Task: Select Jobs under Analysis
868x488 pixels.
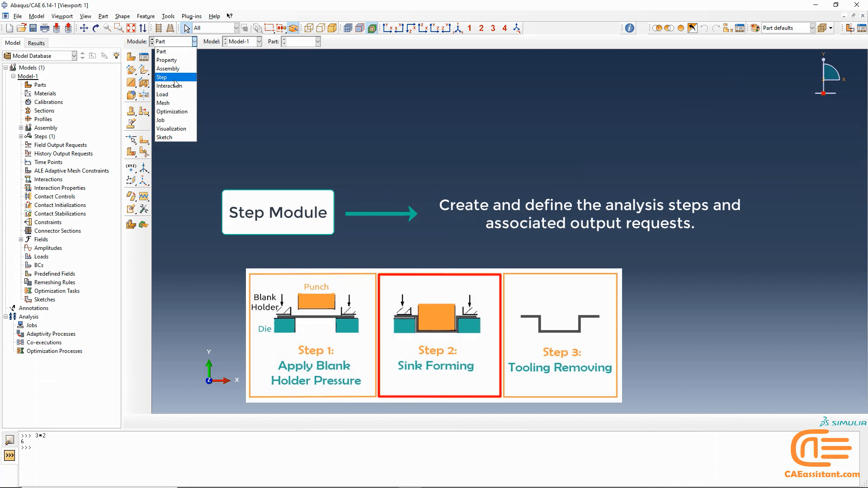Action: click(32, 325)
